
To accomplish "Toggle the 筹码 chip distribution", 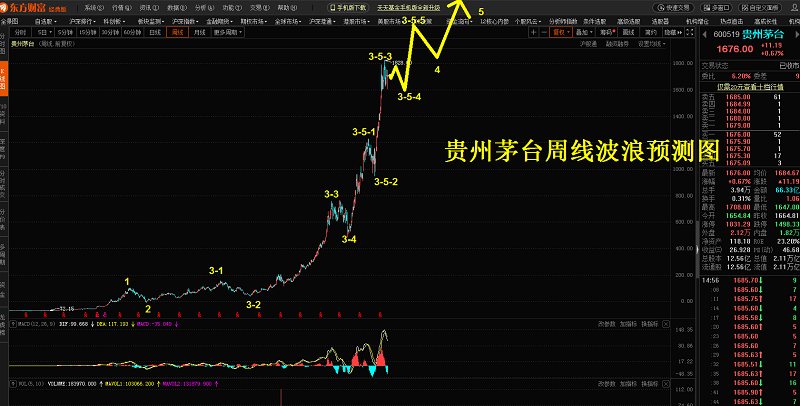I will [607, 32].
